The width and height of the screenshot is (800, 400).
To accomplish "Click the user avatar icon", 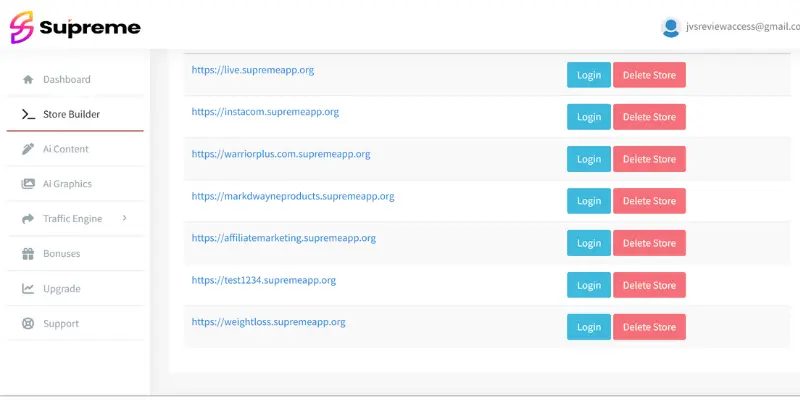I will (671, 28).
